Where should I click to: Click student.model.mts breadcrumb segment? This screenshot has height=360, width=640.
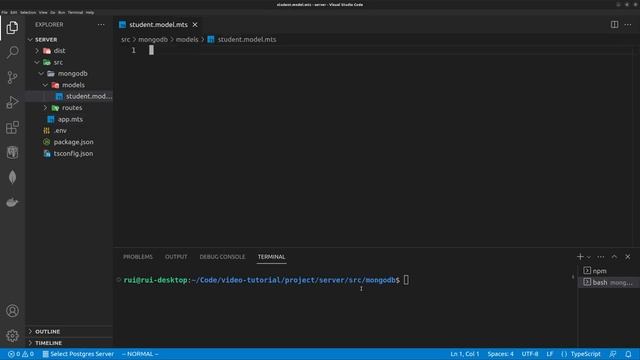tap(247, 40)
